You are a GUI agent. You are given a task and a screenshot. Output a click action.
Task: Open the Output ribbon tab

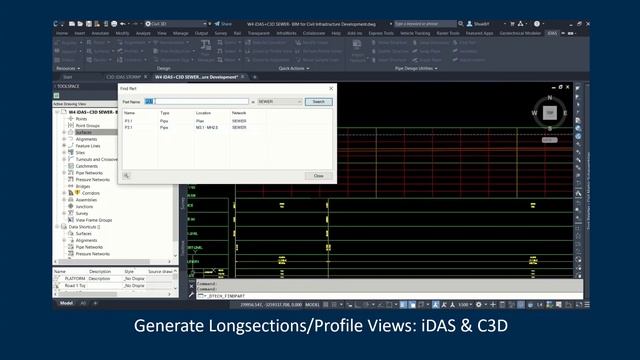(x=201, y=33)
